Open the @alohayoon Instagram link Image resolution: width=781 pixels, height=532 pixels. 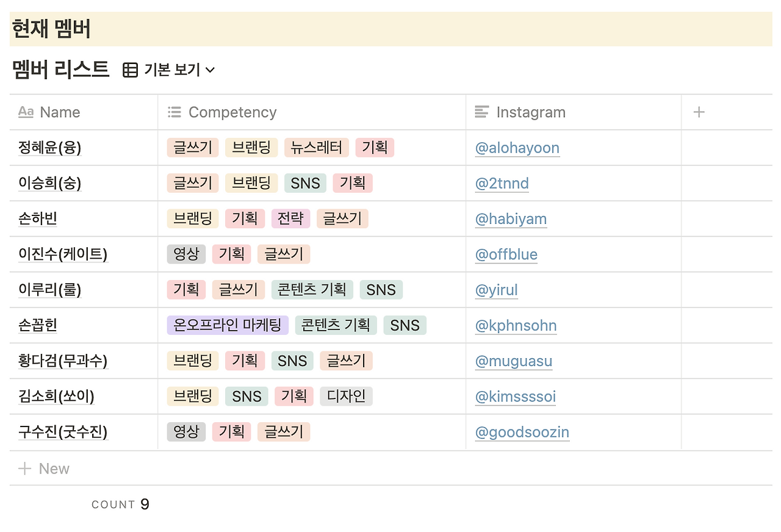tap(517, 148)
